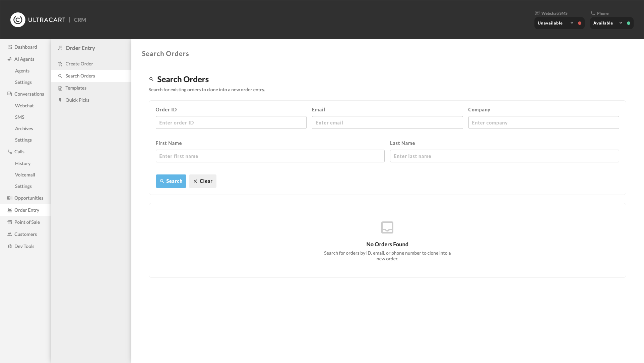Open Settings under AI Agents
The width and height of the screenshot is (644, 363).
click(x=23, y=82)
